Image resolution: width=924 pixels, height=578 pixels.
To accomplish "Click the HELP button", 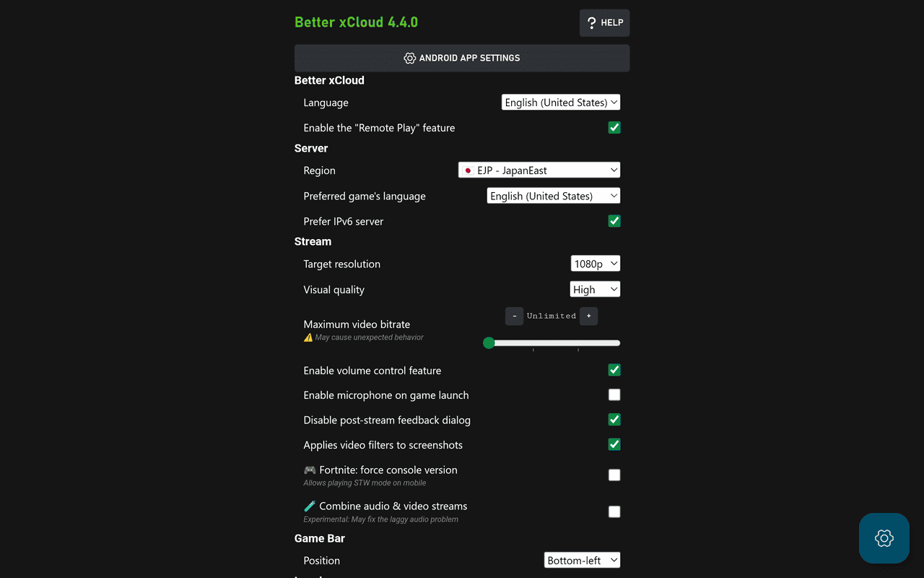I will [x=605, y=23].
